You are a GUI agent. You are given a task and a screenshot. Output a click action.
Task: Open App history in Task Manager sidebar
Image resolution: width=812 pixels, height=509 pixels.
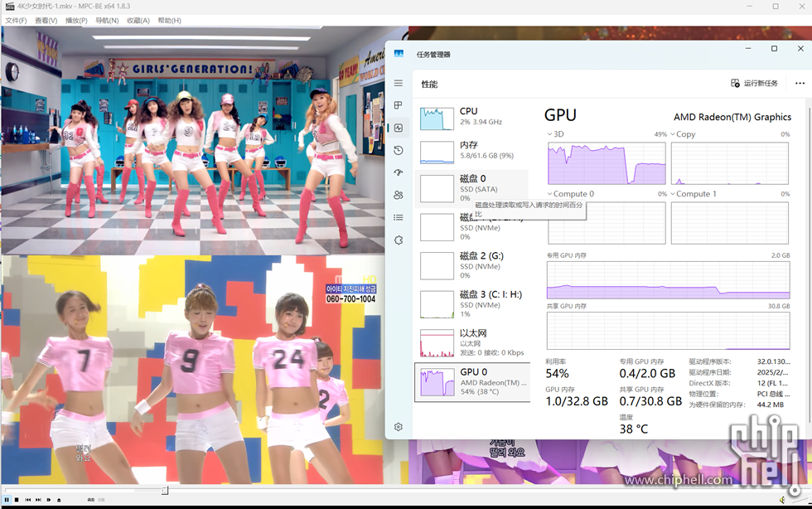point(399,150)
